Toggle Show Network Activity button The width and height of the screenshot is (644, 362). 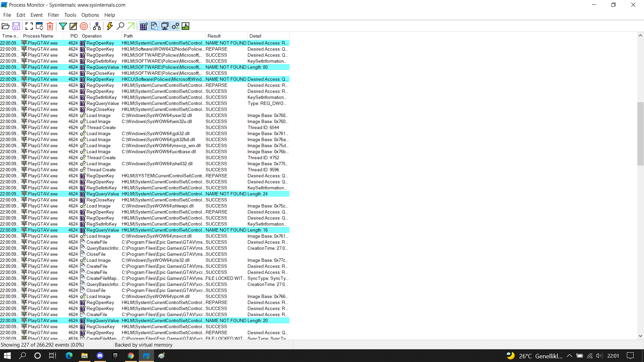(165, 26)
